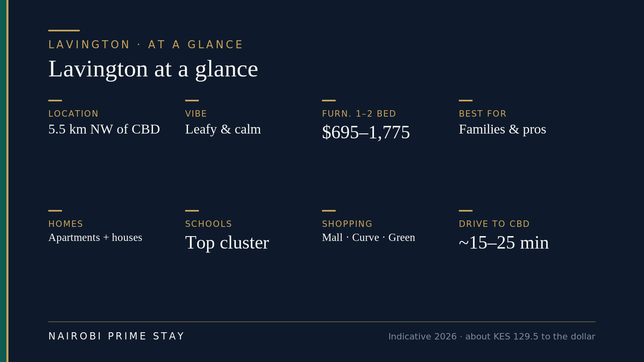The height and width of the screenshot is (362, 644).
Task: Click the FURN. 1–2 BED label
Action: 359,114
